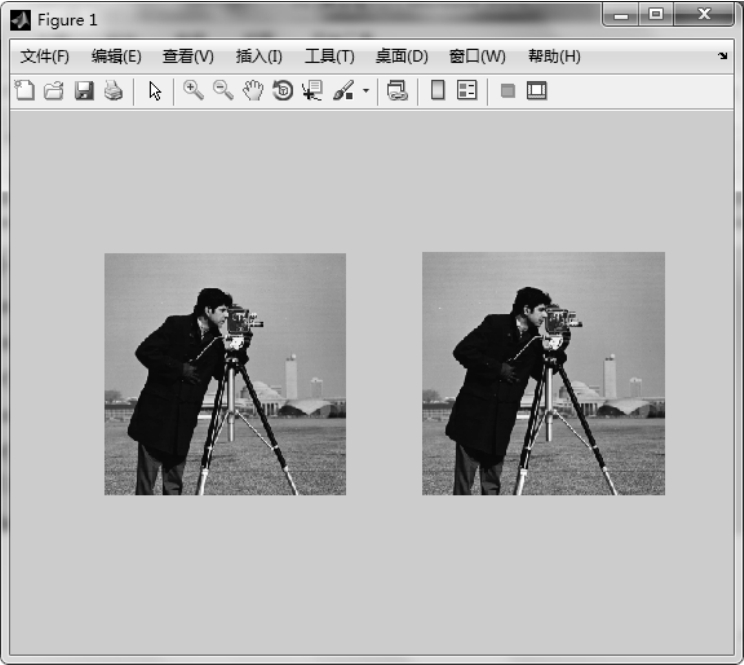Click the left cameraman image
The width and height of the screenshot is (744, 665).
pyautogui.click(x=225, y=374)
